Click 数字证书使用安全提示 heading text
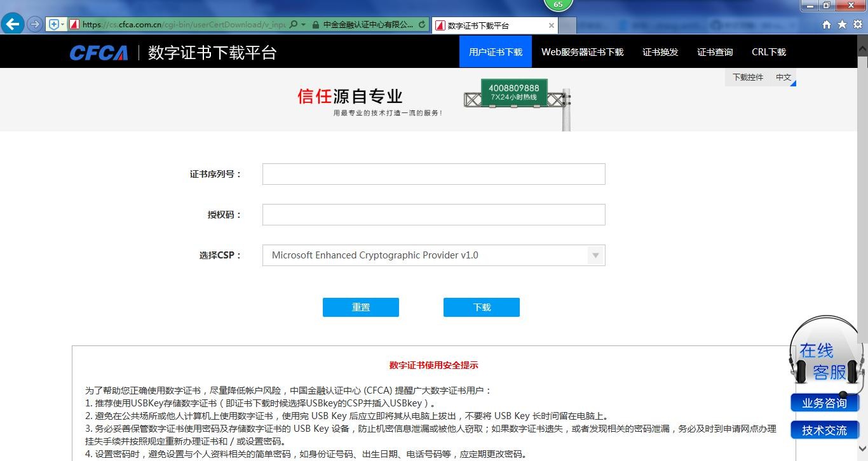868x461 pixels. (x=434, y=365)
